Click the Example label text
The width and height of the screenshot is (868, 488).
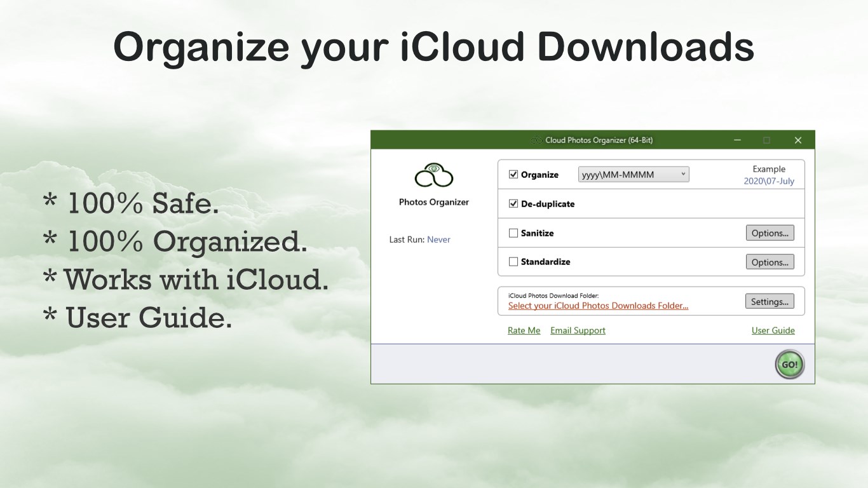(x=769, y=169)
